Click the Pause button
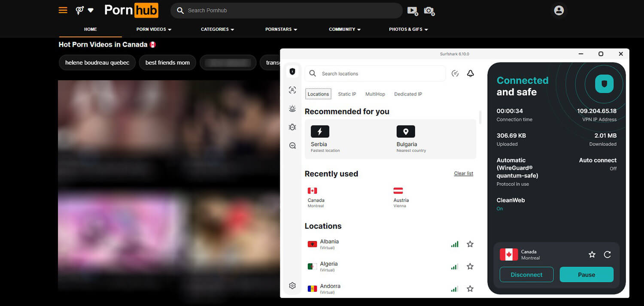The image size is (644, 306). pos(586,275)
